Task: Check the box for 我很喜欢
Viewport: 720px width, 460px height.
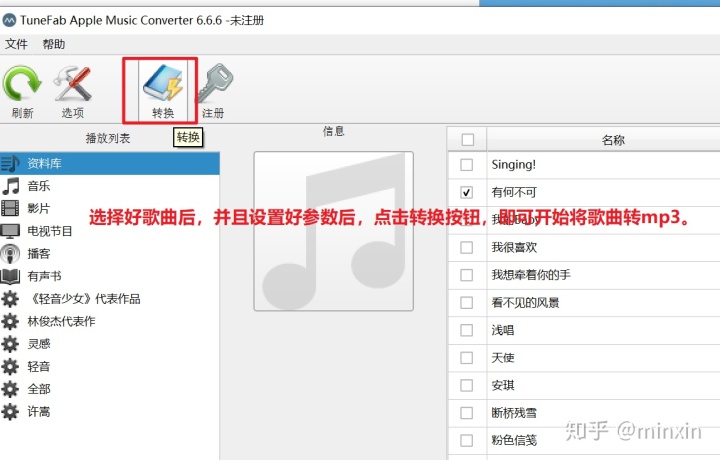Action: [467, 247]
